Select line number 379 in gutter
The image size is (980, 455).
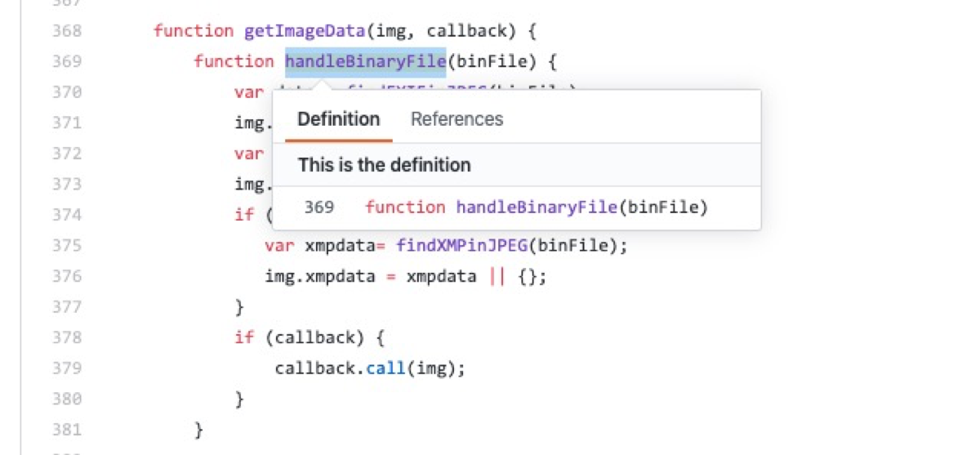click(66, 368)
